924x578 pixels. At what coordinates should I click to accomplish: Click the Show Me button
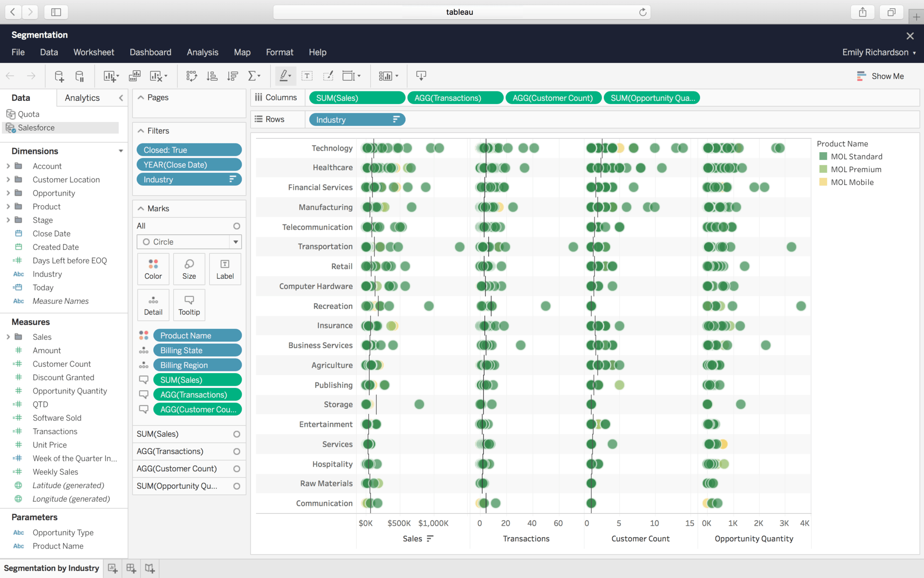880,76
